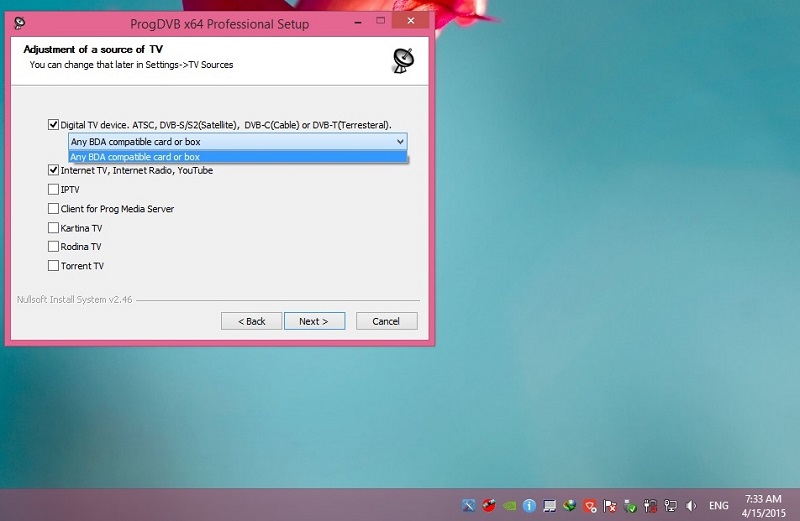800x521 pixels.
Task: Click the ProgDVB satellite dish title bar icon
Action: (19, 23)
